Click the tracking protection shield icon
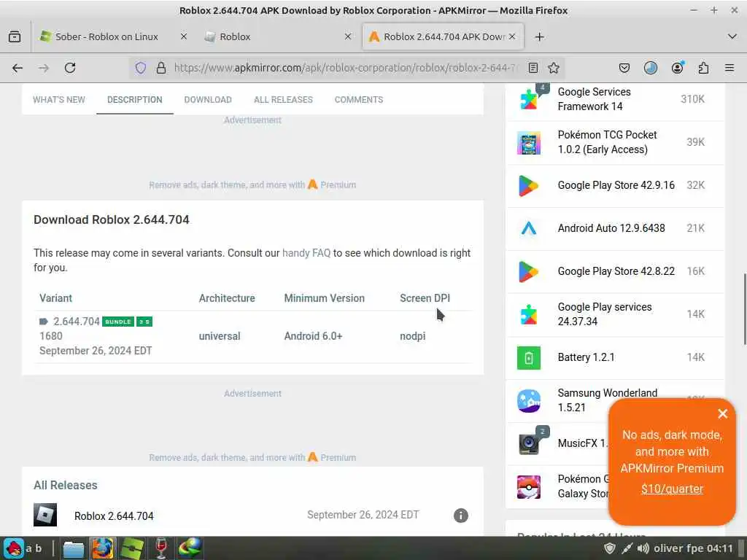 pos(141,68)
